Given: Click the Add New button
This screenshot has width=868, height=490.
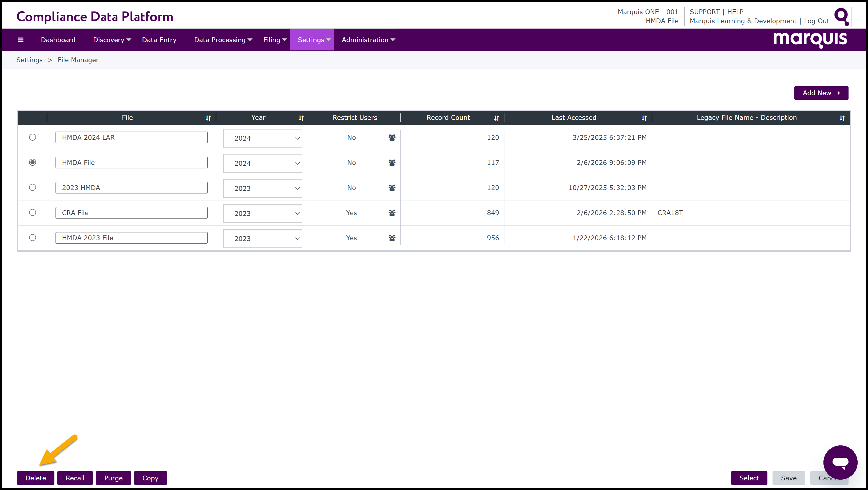Looking at the screenshot, I should 821,93.
